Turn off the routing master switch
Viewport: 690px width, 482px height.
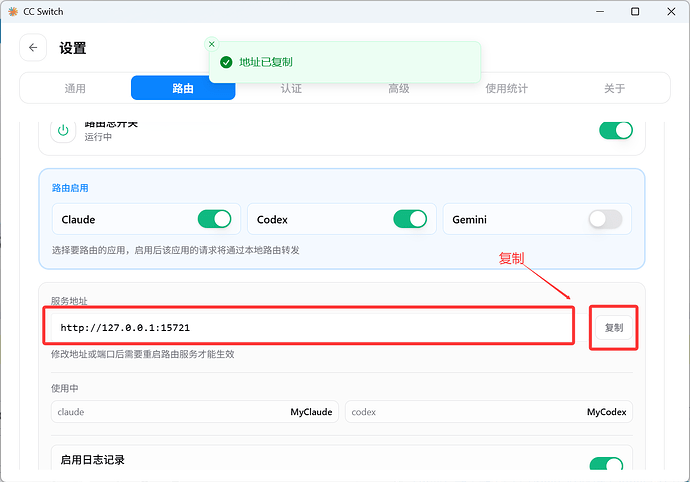pyautogui.click(x=616, y=130)
